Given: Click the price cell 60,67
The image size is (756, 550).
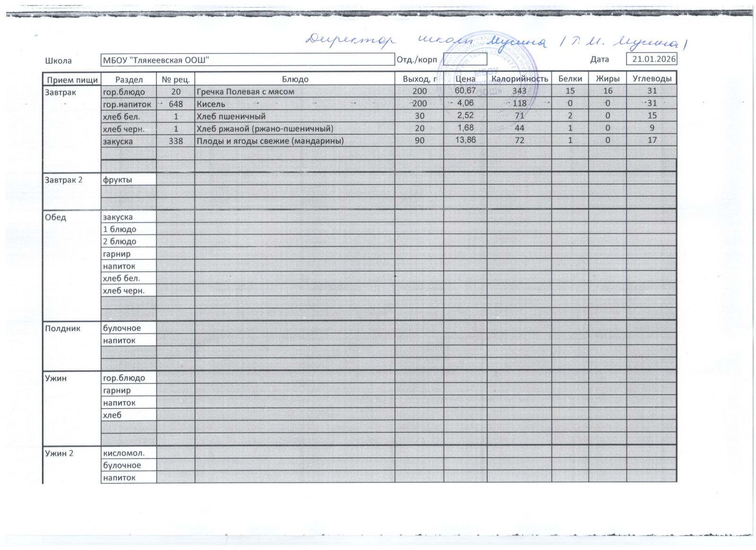Looking at the screenshot, I should (x=465, y=91).
